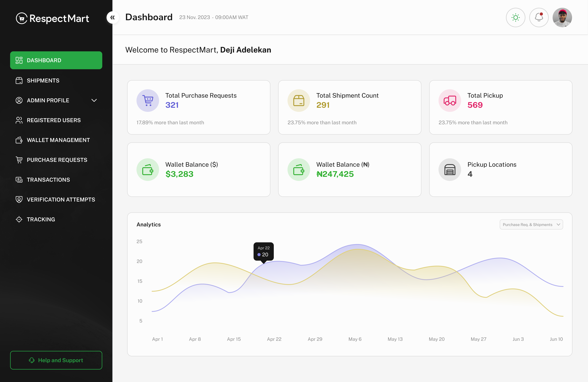Click the RespectMart logo

[52, 18]
